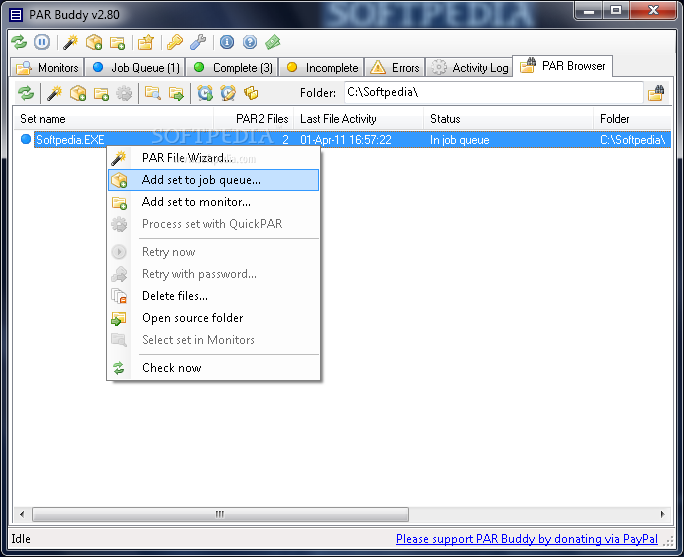Click the horizontal scrollbar thumb
The width and height of the screenshot is (684, 557).
pyautogui.click(x=220, y=514)
